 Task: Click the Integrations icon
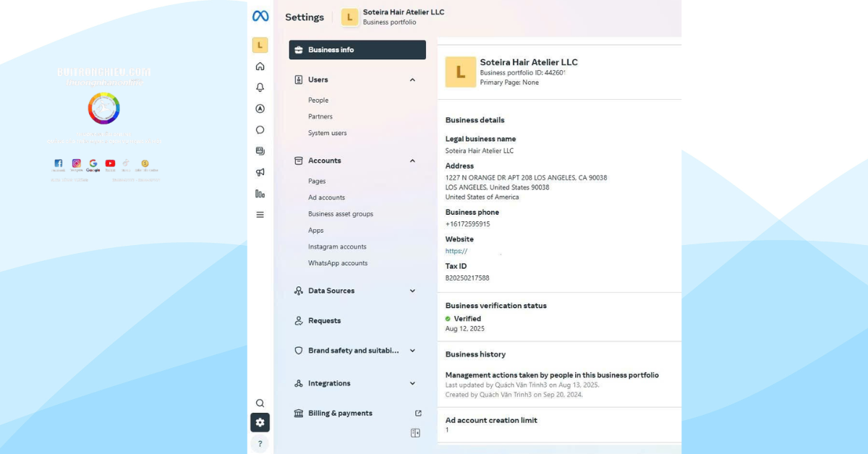[x=299, y=383]
